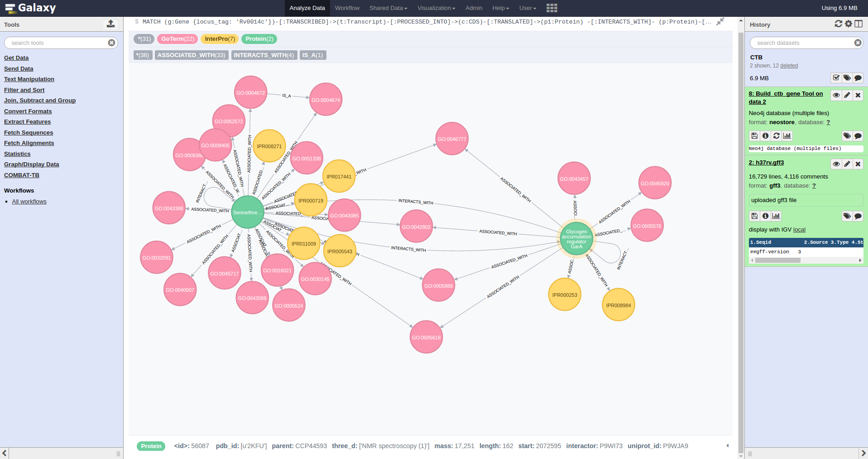Click the All workflows link

coord(29,202)
